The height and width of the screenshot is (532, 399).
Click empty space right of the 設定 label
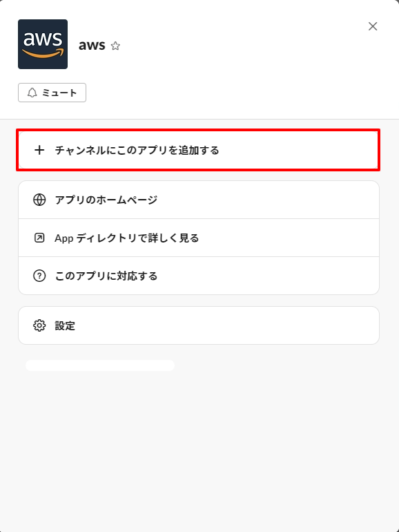[x=224, y=325]
